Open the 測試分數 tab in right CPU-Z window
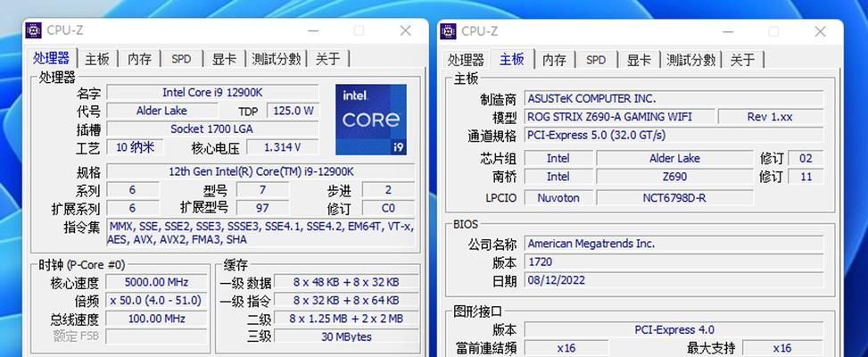Viewport: 868px width, 357px height. 690,59
